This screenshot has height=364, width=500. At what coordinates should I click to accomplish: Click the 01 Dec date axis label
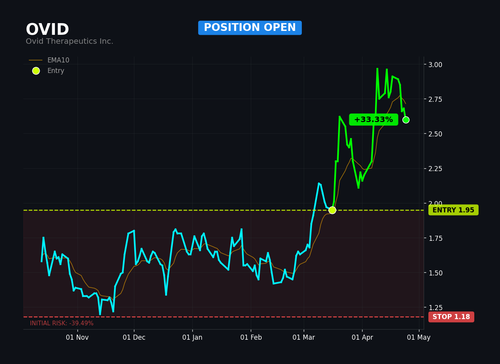coord(134,337)
